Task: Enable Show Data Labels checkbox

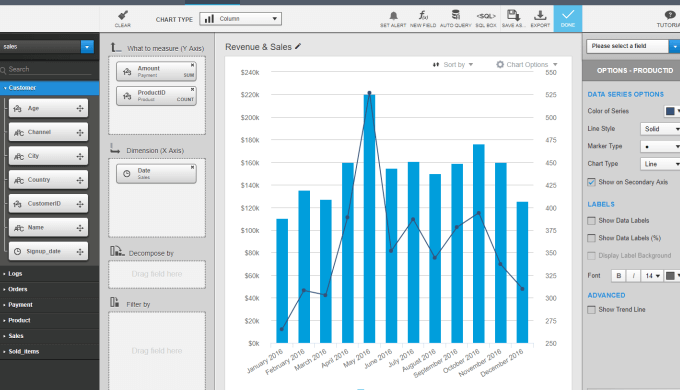Action: [592, 221]
